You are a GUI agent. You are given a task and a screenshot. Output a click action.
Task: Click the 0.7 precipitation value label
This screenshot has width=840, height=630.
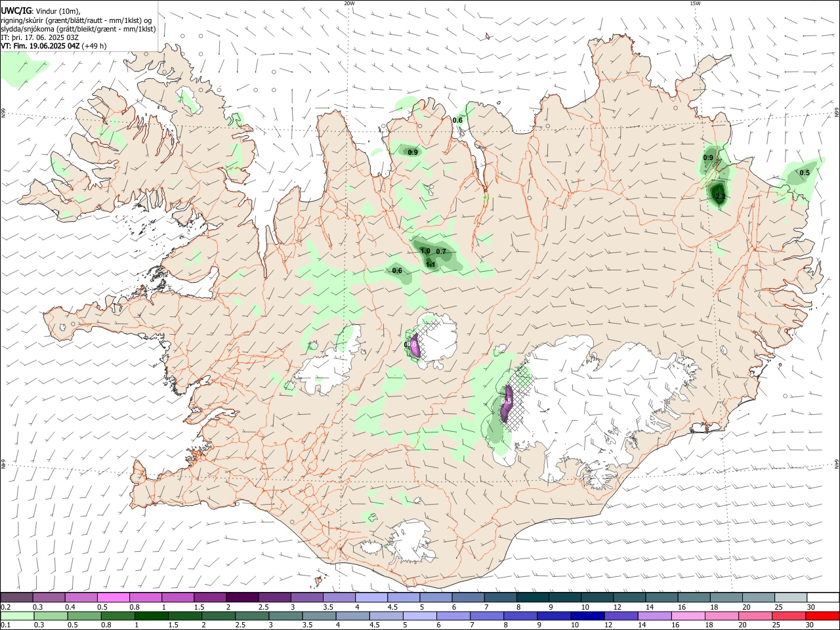441,251
